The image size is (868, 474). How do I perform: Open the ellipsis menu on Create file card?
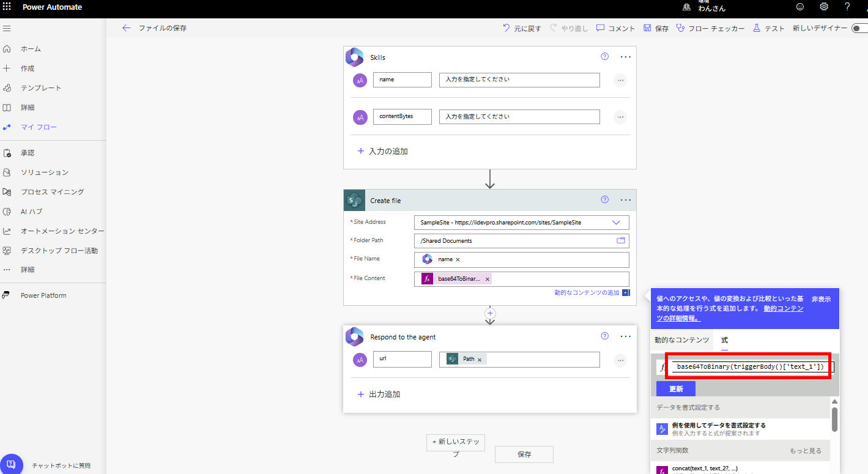pyautogui.click(x=625, y=200)
